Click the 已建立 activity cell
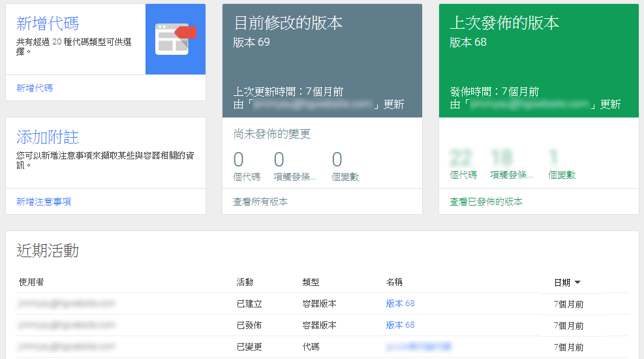The image size is (644, 359). coord(249,304)
